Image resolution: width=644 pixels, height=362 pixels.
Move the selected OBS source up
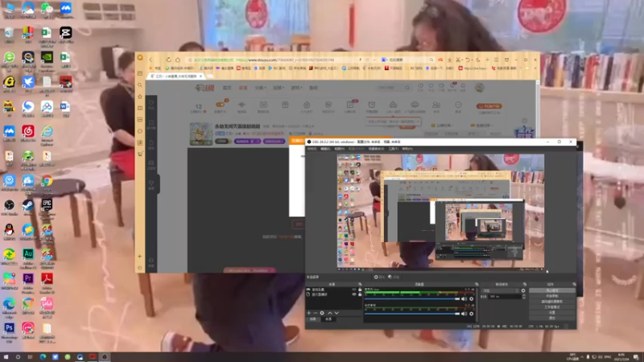point(330,313)
